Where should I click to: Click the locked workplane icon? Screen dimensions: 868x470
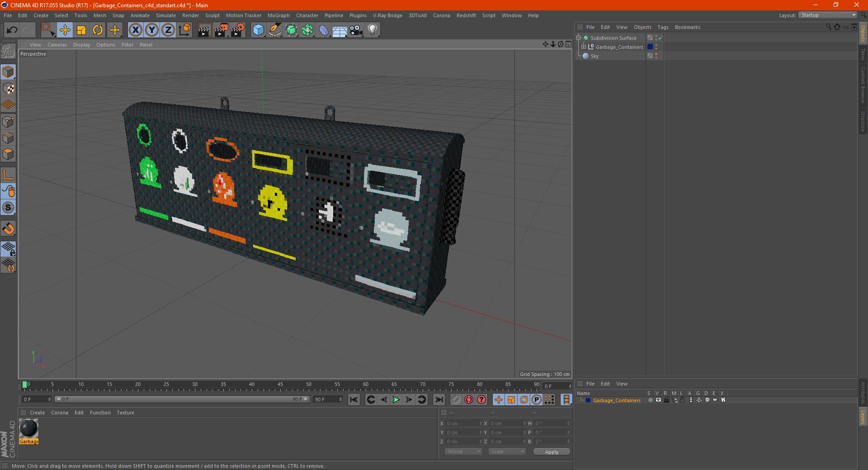pyautogui.click(x=9, y=249)
